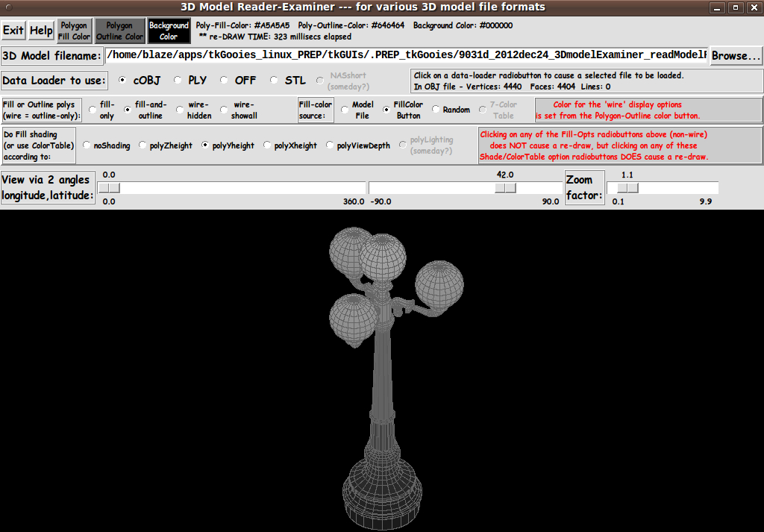Click the Exit button
The width and height of the screenshot is (764, 532).
(x=13, y=31)
